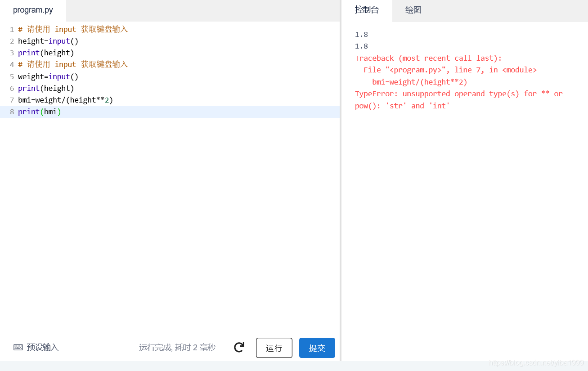Click the reset/refresh arrow icon
This screenshot has height=371, width=588.
(x=239, y=347)
